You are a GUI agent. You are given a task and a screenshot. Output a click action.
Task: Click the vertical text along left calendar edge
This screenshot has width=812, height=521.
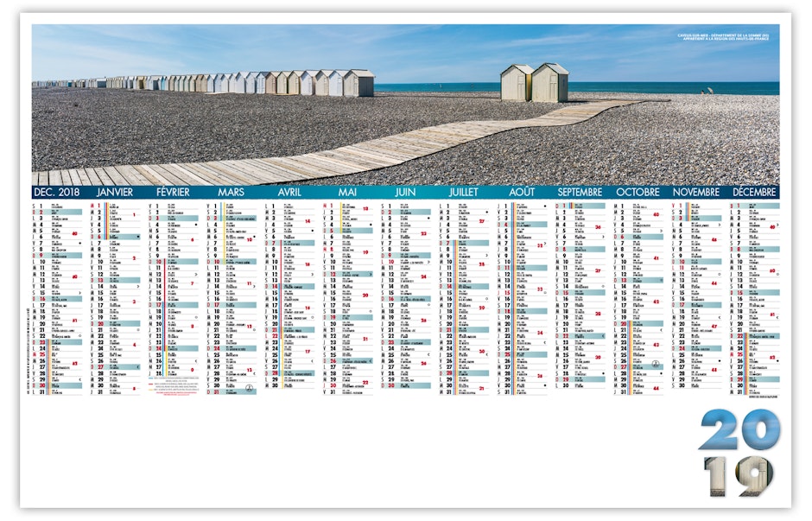click(28, 346)
